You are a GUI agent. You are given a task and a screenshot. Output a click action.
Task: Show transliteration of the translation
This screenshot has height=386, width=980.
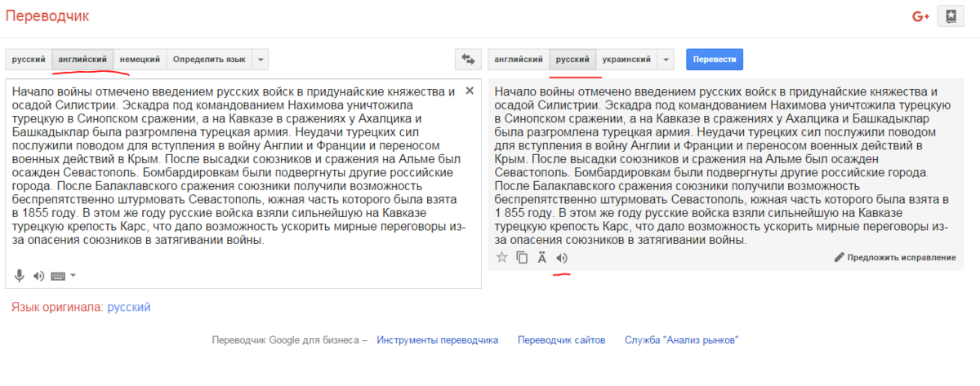pos(541,258)
